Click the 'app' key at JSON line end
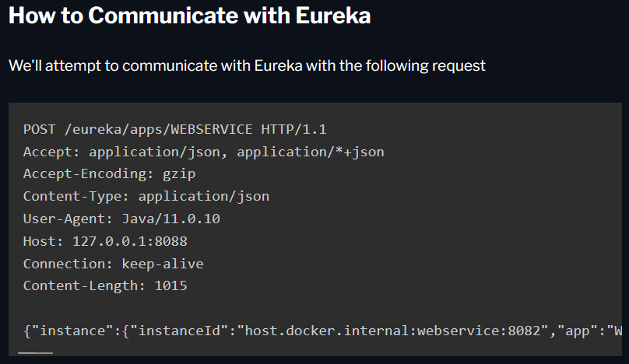This screenshot has width=629, height=364. pyautogui.click(x=583, y=331)
